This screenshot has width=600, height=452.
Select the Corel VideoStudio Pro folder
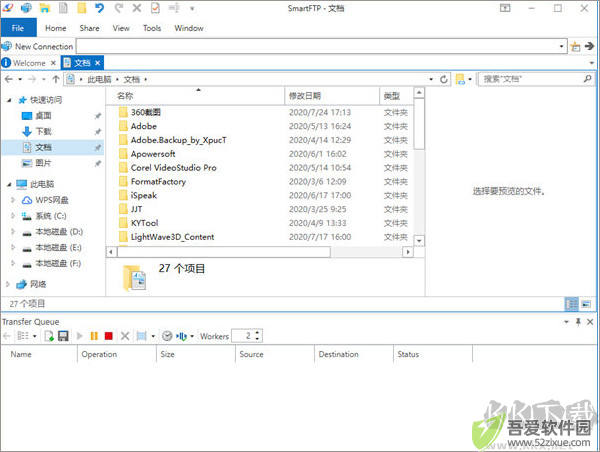click(173, 168)
